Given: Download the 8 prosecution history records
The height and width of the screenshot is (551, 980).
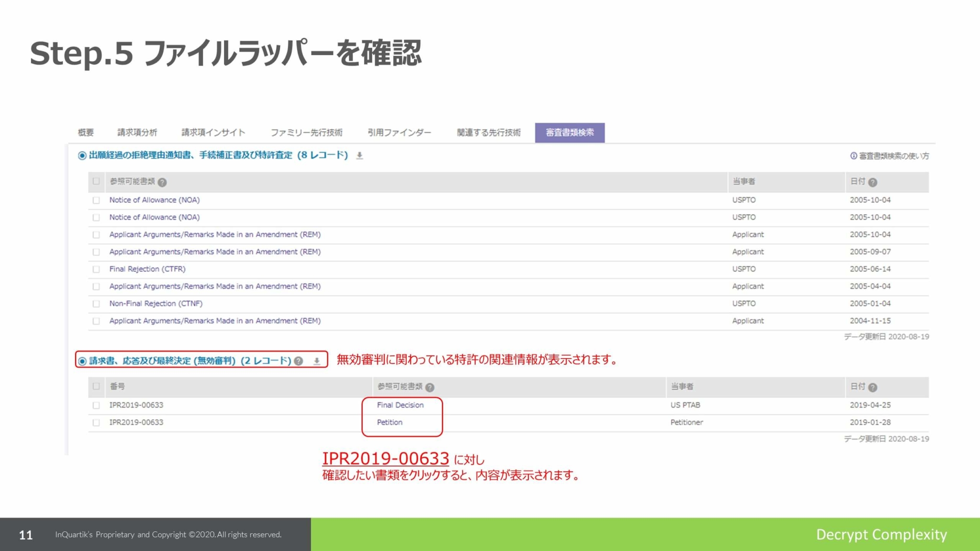Looking at the screenshot, I should coord(359,155).
